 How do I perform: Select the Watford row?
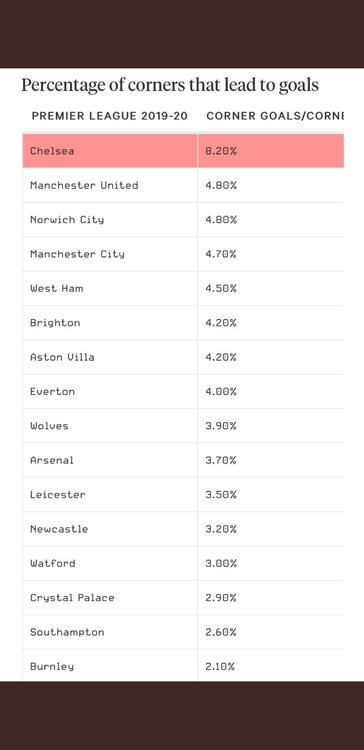click(183, 563)
